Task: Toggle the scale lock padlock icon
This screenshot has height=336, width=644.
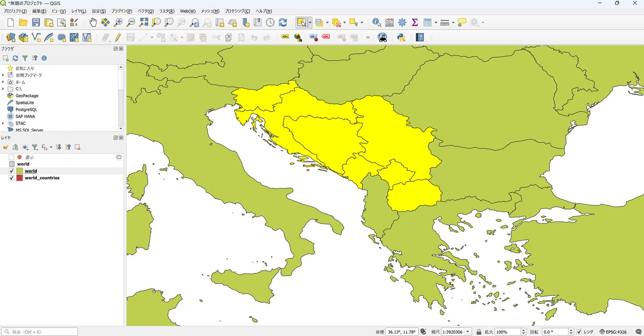Action: (479, 332)
